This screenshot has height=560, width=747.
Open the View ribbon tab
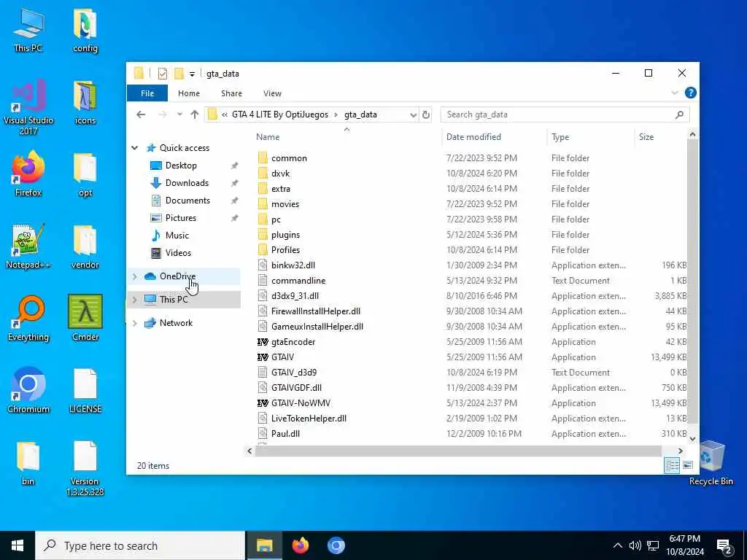pos(272,93)
